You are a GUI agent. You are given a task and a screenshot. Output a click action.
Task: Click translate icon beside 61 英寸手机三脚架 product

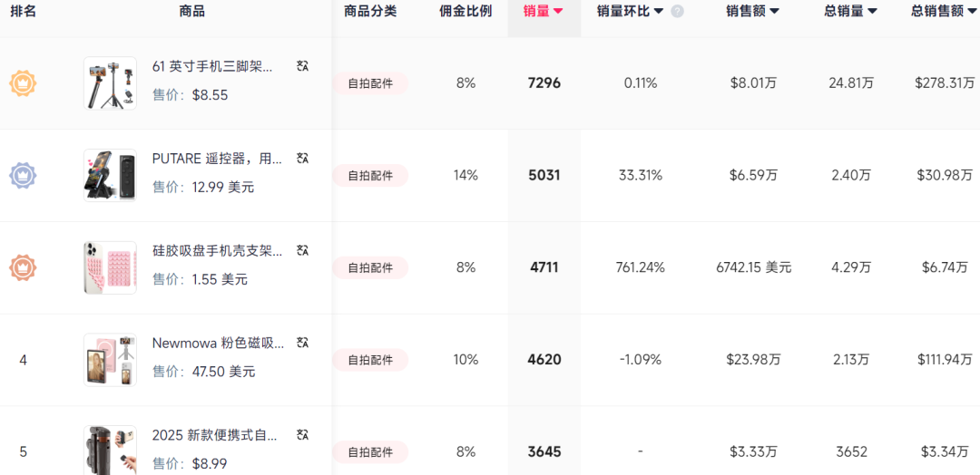302,66
